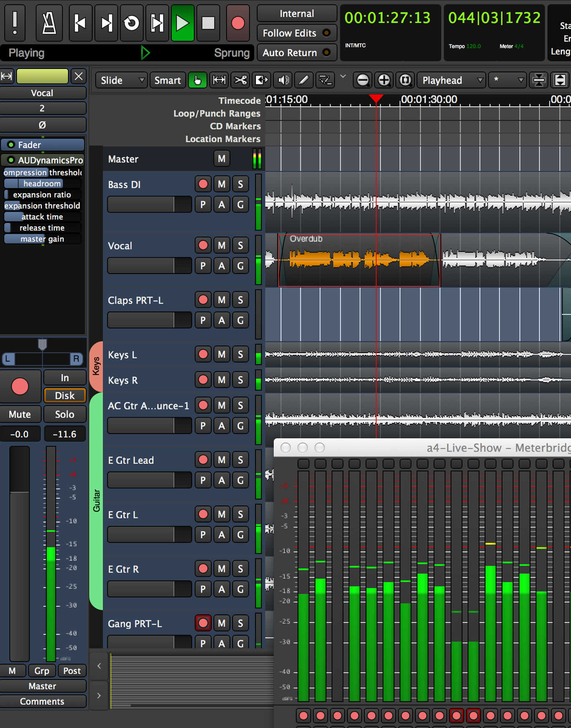This screenshot has width=571, height=728.
Task: Toggle loop playback in transport bar
Action: click(131, 23)
